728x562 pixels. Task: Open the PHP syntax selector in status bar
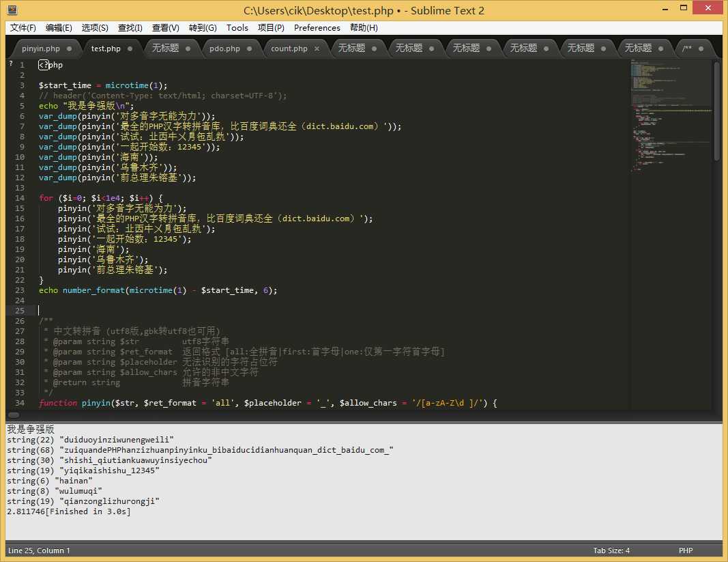click(x=685, y=550)
